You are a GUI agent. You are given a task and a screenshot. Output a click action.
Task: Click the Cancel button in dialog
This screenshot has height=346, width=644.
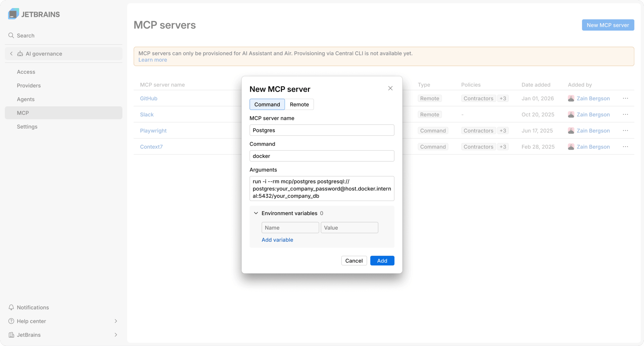point(354,261)
